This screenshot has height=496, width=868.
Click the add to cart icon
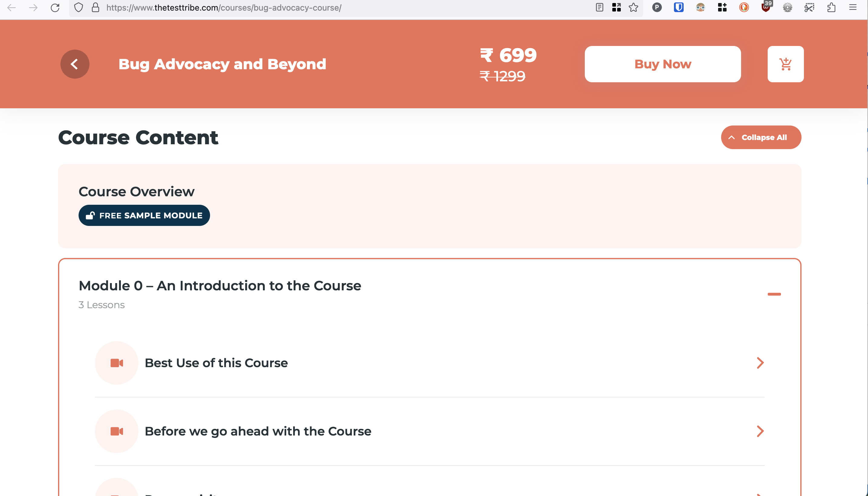pos(785,64)
